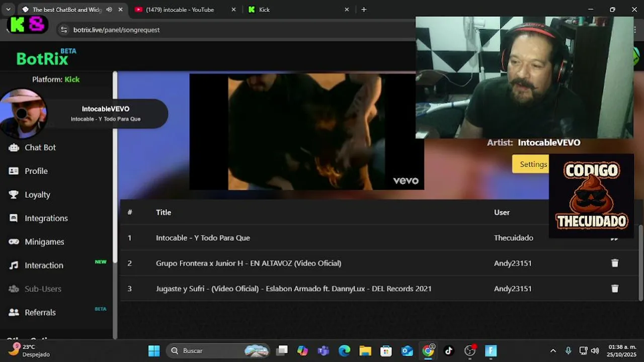Open the Chat Bot sidebar section
Image resolution: width=644 pixels, height=362 pixels.
tap(40, 147)
